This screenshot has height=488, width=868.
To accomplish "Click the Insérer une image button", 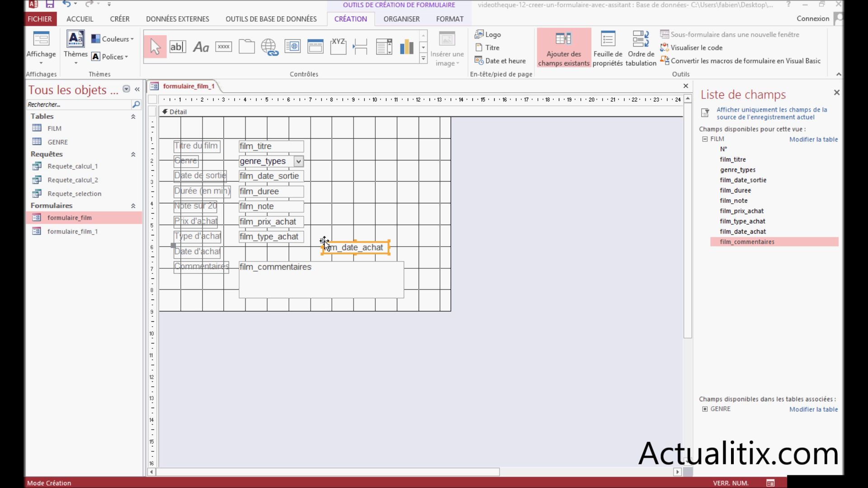I will 447,49.
